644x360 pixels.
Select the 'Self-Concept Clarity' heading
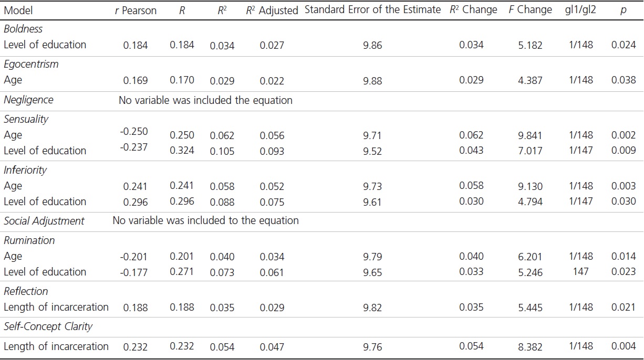click(48, 326)
